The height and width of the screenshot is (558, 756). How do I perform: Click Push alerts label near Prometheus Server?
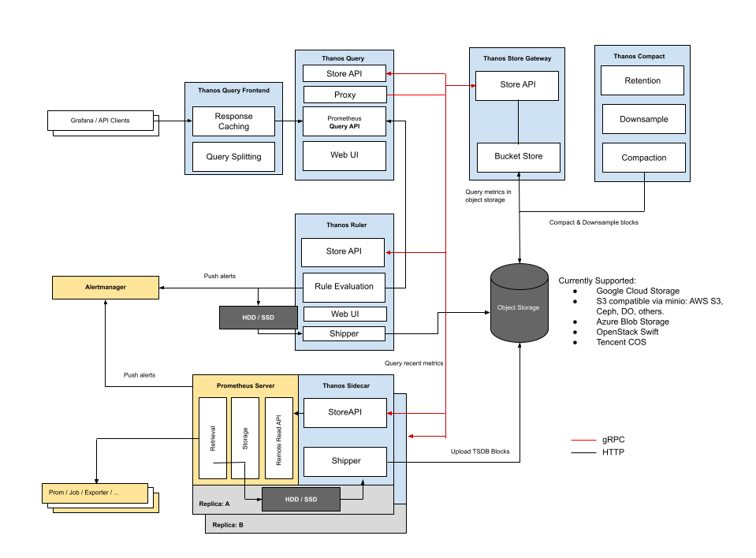click(140, 375)
